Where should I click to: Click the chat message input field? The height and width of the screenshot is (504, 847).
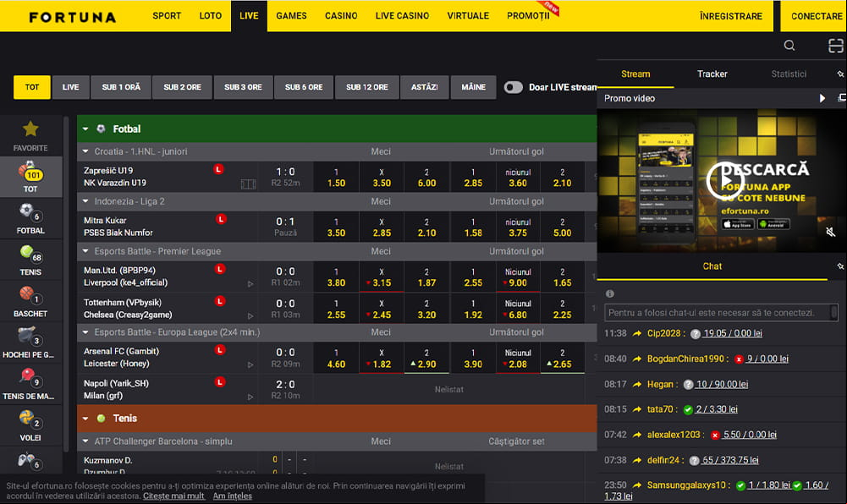pos(722,312)
